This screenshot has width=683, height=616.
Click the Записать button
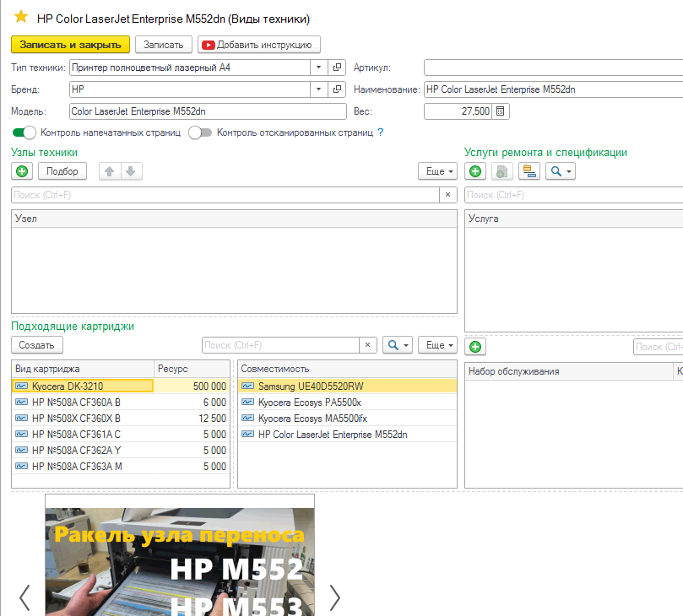point(164,45)
